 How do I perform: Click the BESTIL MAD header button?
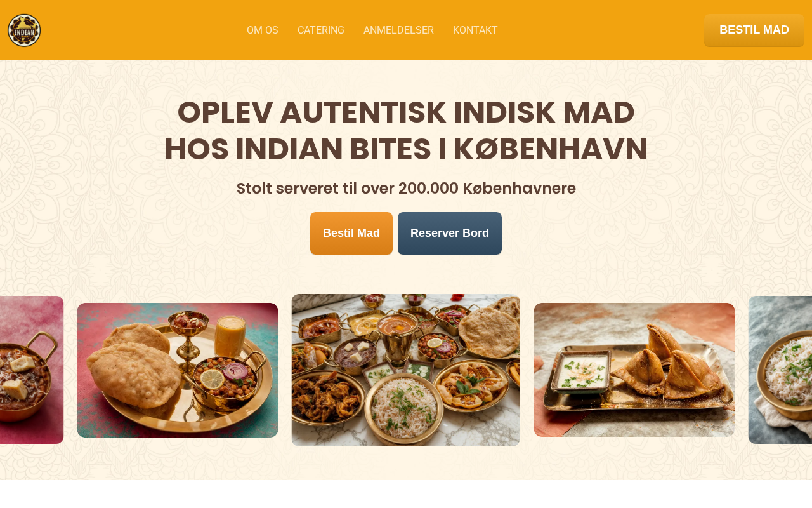754,30
